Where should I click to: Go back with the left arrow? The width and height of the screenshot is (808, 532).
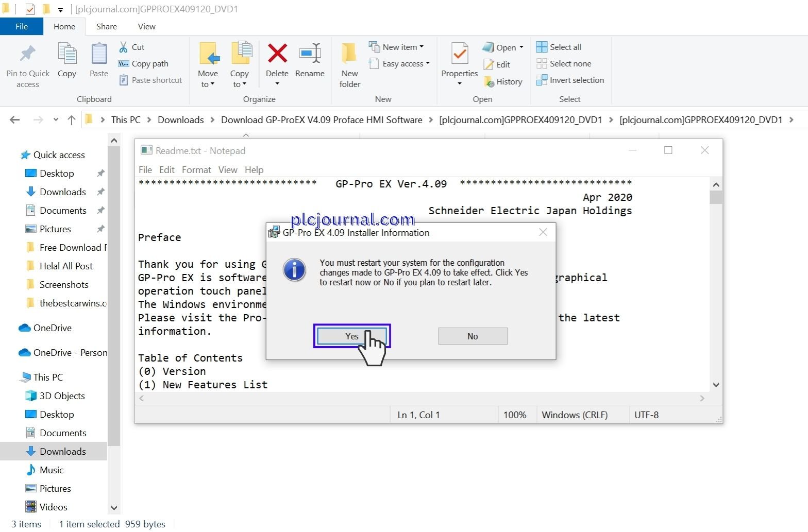click(15, 120)
